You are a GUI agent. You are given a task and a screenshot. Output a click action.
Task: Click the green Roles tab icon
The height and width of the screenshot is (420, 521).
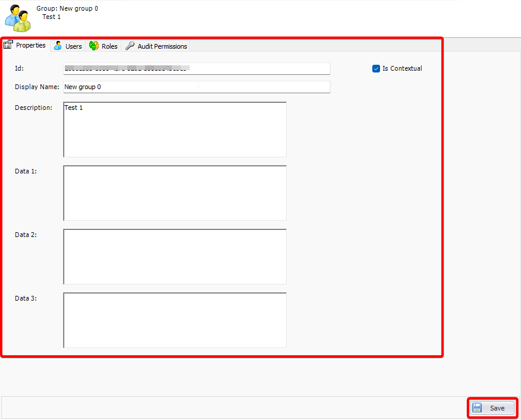pyautogui.click(x=94, y=46)
